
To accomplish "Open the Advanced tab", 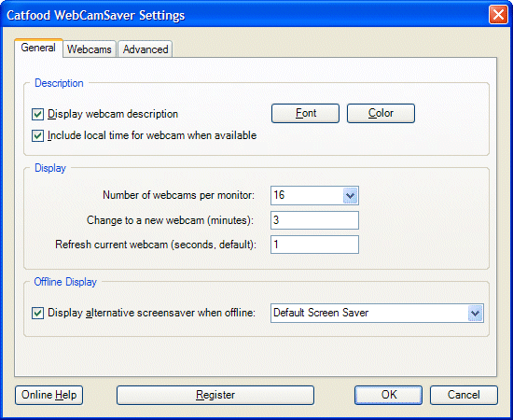I will [146, 49].
